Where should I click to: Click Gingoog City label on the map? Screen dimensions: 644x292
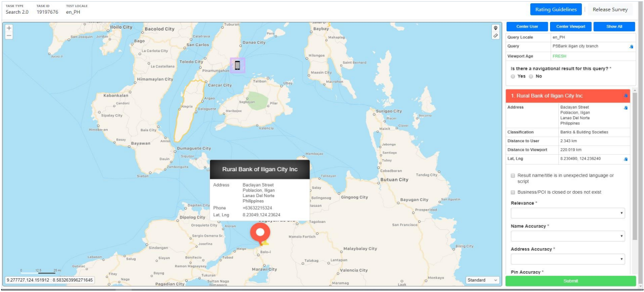coord(354,197)
